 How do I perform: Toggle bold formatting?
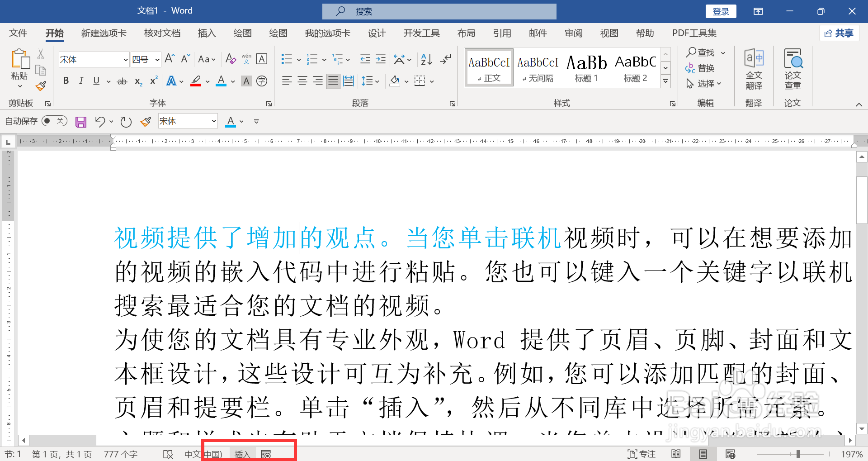[x=66, y=81]
